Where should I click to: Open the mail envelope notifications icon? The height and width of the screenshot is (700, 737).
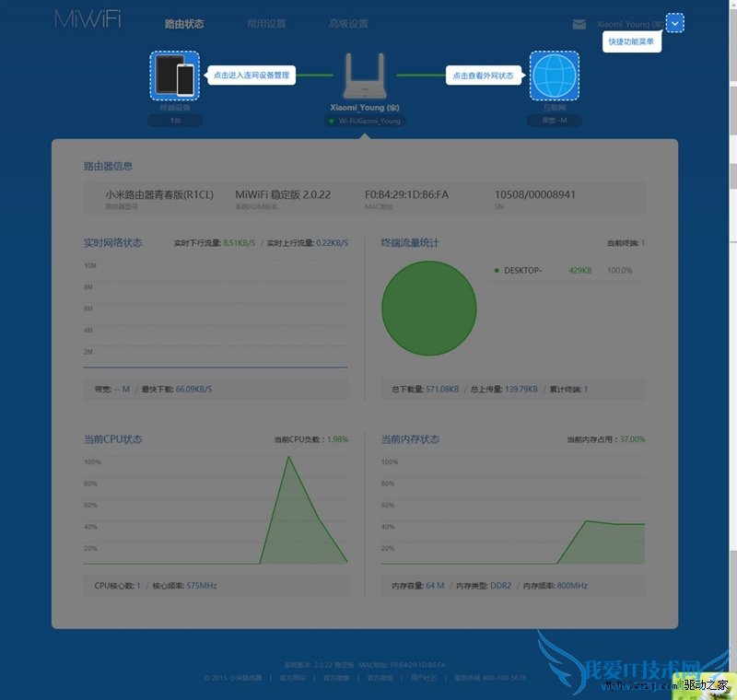(579, 24)
